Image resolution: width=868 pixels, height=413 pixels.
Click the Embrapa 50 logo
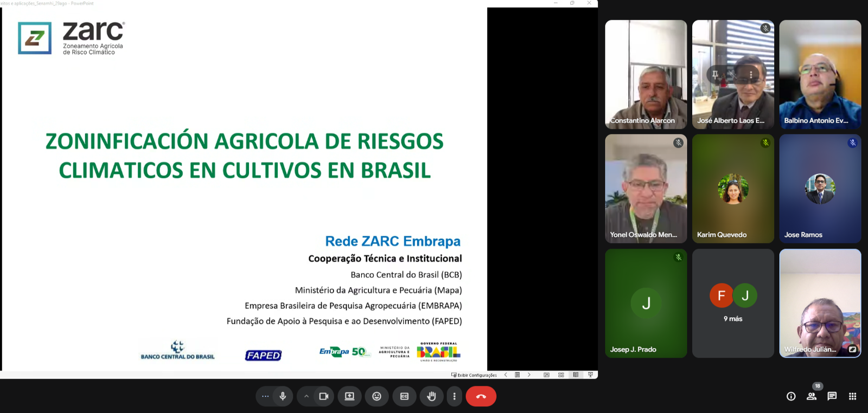[344, 352]
